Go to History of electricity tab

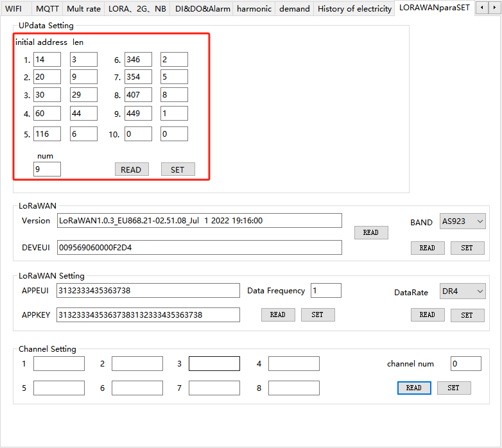coord(354,8)
